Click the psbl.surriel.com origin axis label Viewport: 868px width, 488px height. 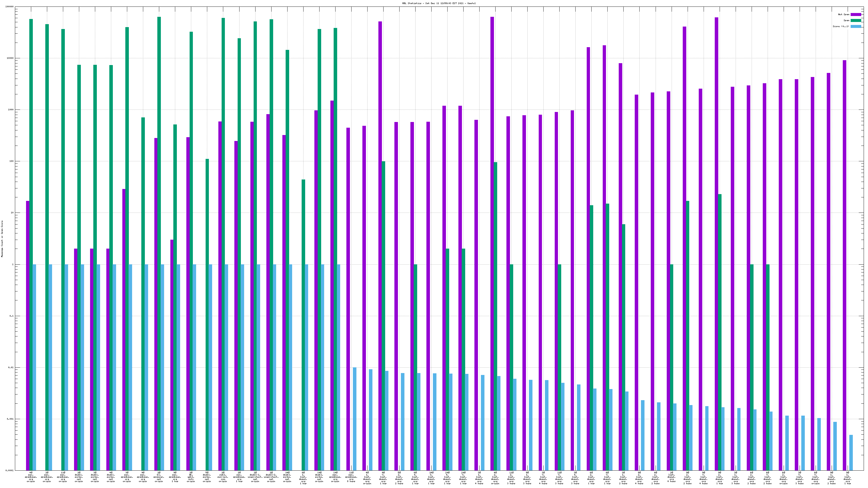(223, 477)
